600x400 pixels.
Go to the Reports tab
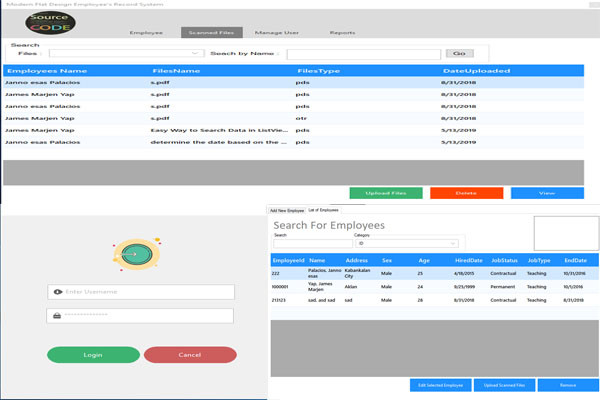(x=342, y=33)
